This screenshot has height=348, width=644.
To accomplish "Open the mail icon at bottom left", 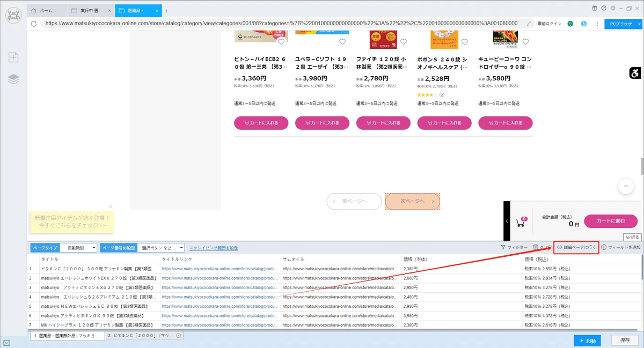I will (6, 343).
